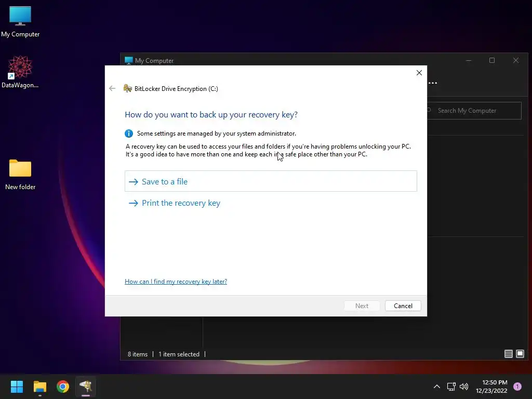532x399 pixels.
Task: Open the network tray icon
Action: pyautogui.click(x=451, y=387)
